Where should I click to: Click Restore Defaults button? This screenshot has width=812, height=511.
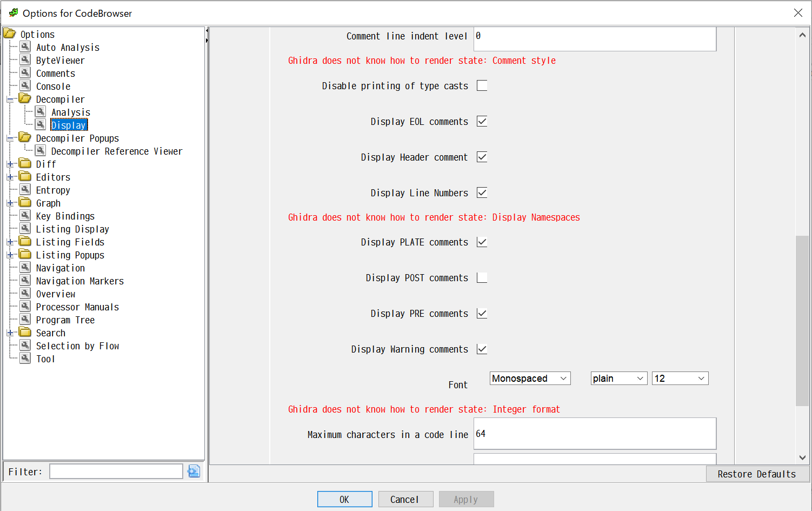point(757,474)
